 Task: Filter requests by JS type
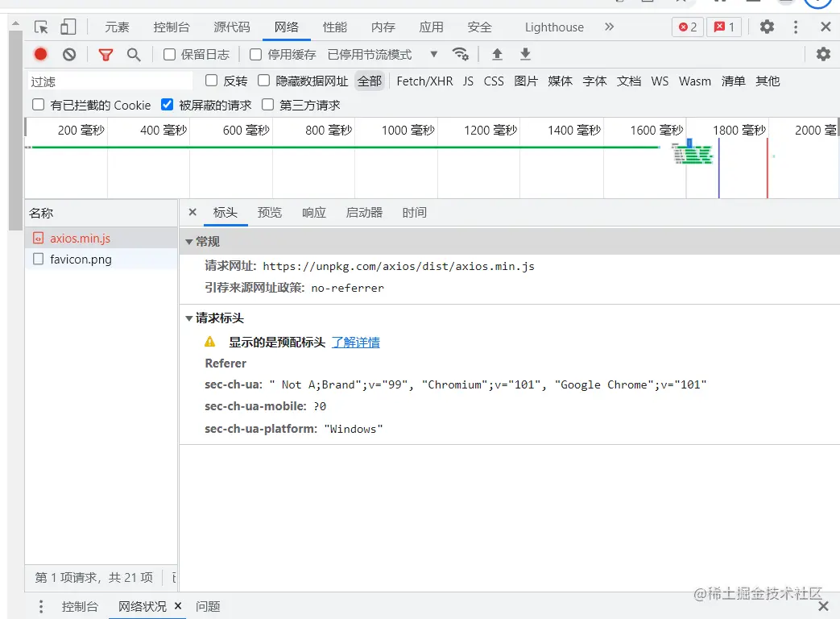tap(470, 81)
